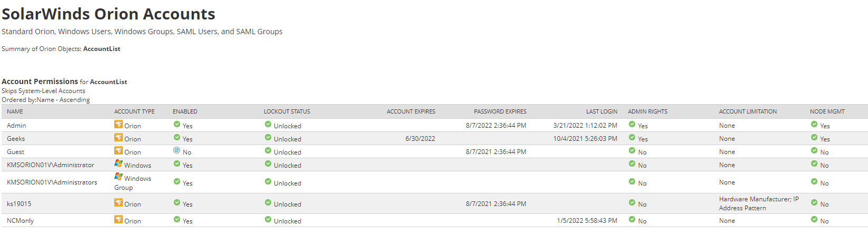Screen dimensions: 868x236
Task: Click the Orion account icon for NCMonly
Action: (x=119, y=220)
